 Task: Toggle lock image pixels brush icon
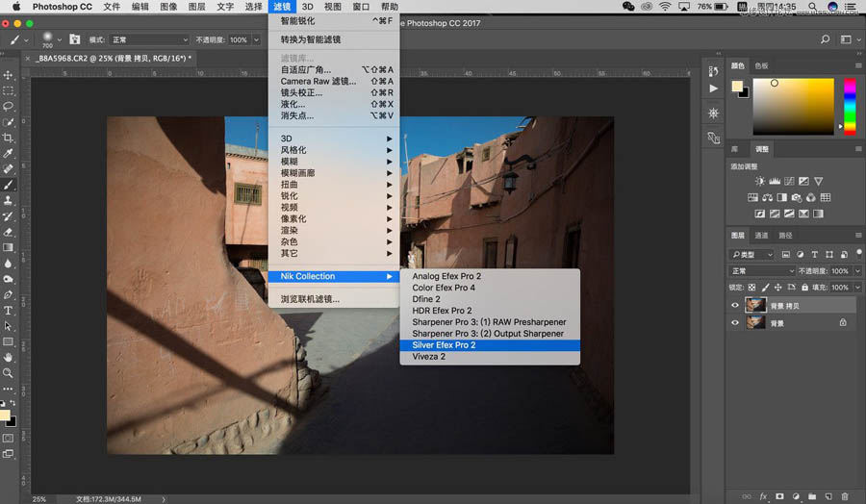pyautogui.click(x=765, y=287)
